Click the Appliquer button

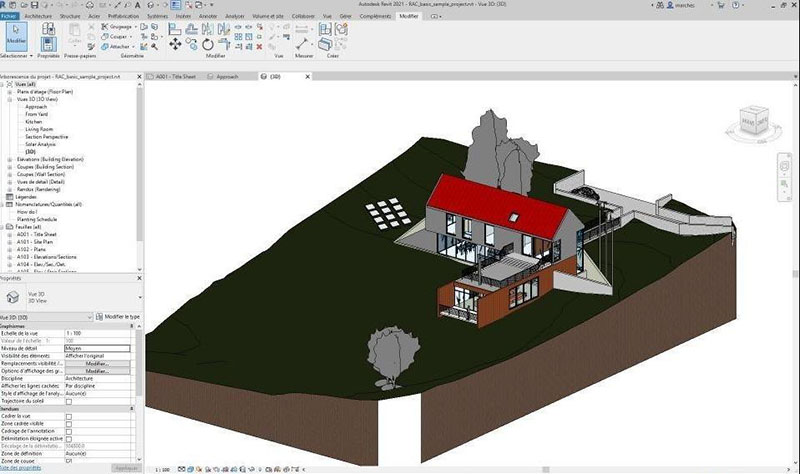[126, 468]
